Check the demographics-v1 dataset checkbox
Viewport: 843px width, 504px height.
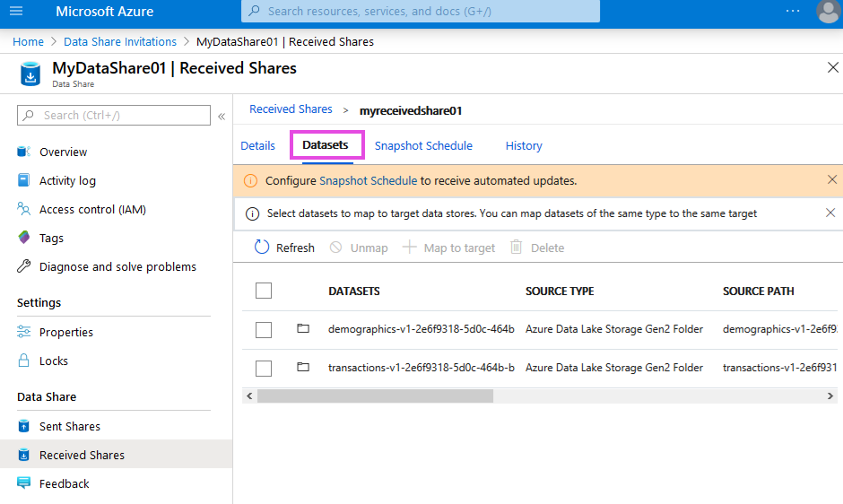[x=264, y=330]
